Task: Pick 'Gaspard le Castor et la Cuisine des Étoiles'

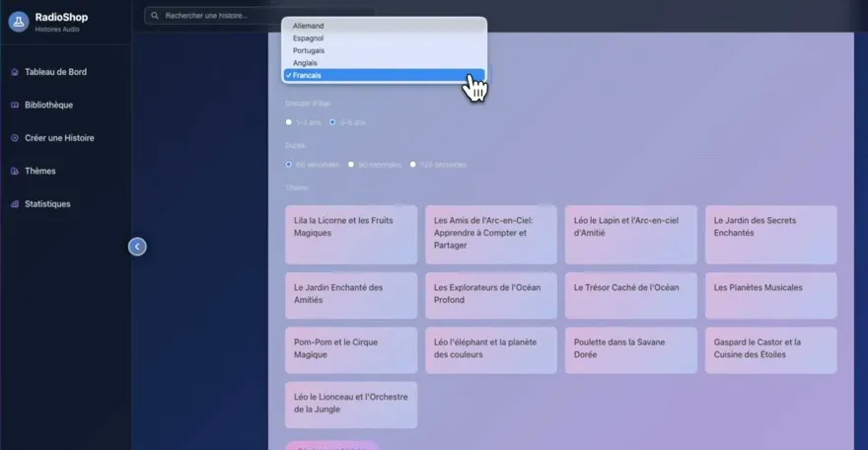Action: click(x=771, y=350)
